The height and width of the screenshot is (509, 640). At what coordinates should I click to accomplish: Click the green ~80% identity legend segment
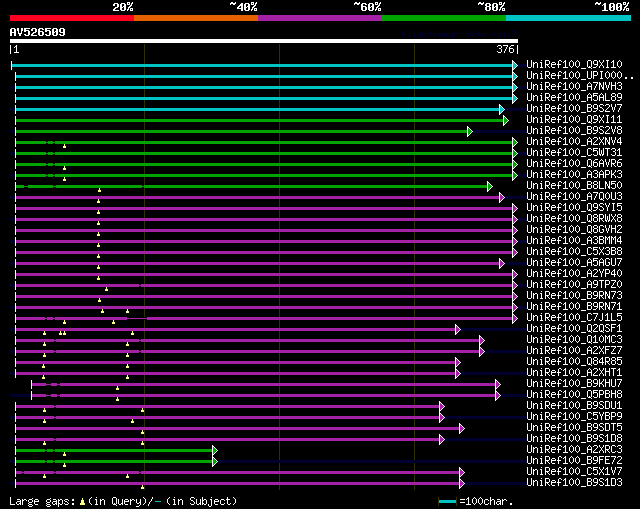coord(444,18)
